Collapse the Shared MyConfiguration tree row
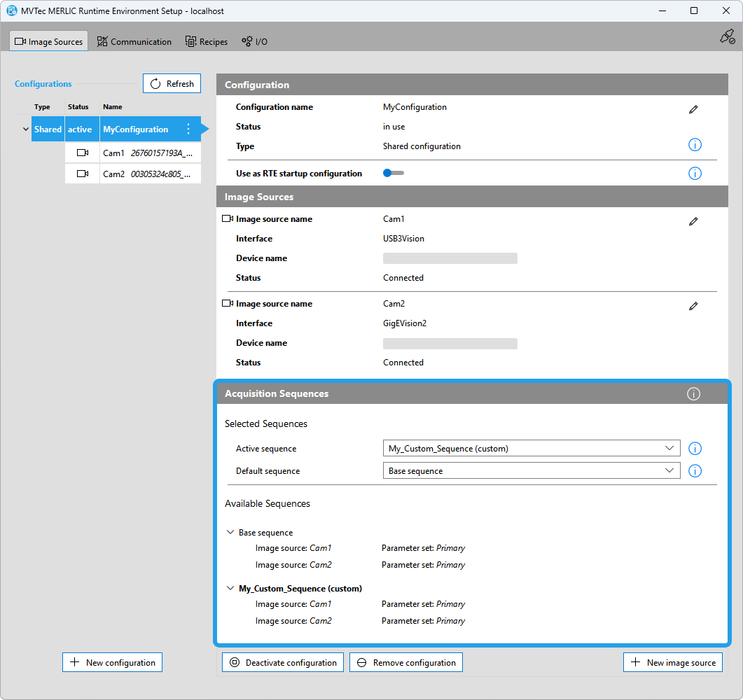The width and height of the screenshot is (743, 700). pos(26,129)
